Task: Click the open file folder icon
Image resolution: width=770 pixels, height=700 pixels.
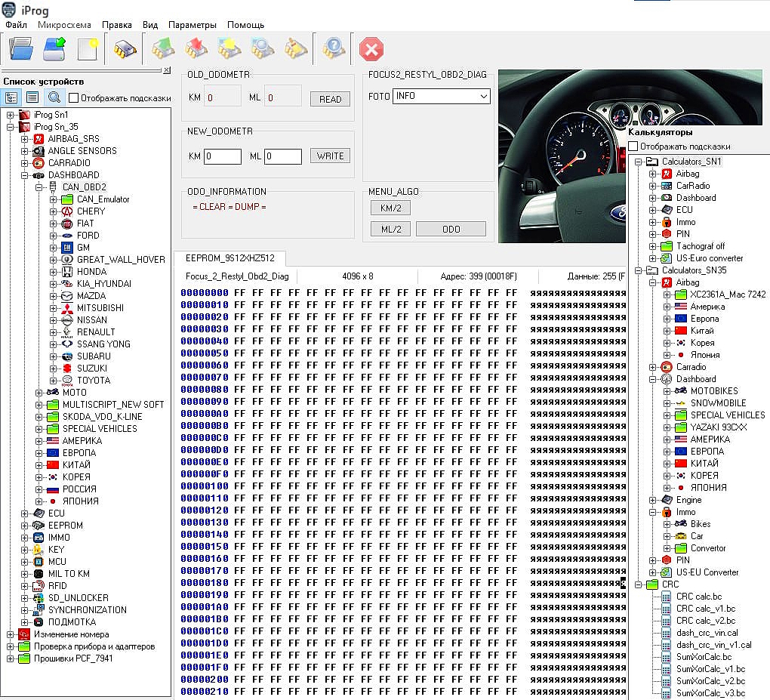Action: (21, 49)
